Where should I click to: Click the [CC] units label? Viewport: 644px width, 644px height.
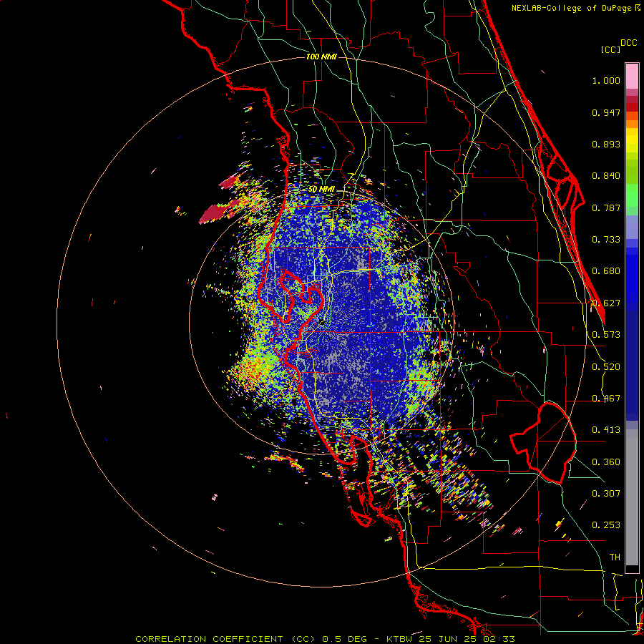coord(610,49)
